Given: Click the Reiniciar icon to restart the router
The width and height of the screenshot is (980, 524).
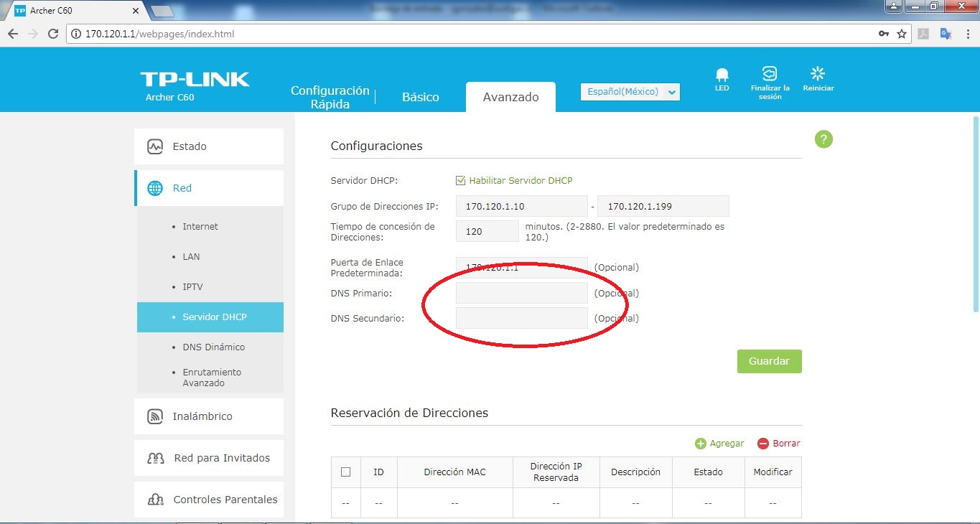Looking at the screenshot, I should click(818, 73).
